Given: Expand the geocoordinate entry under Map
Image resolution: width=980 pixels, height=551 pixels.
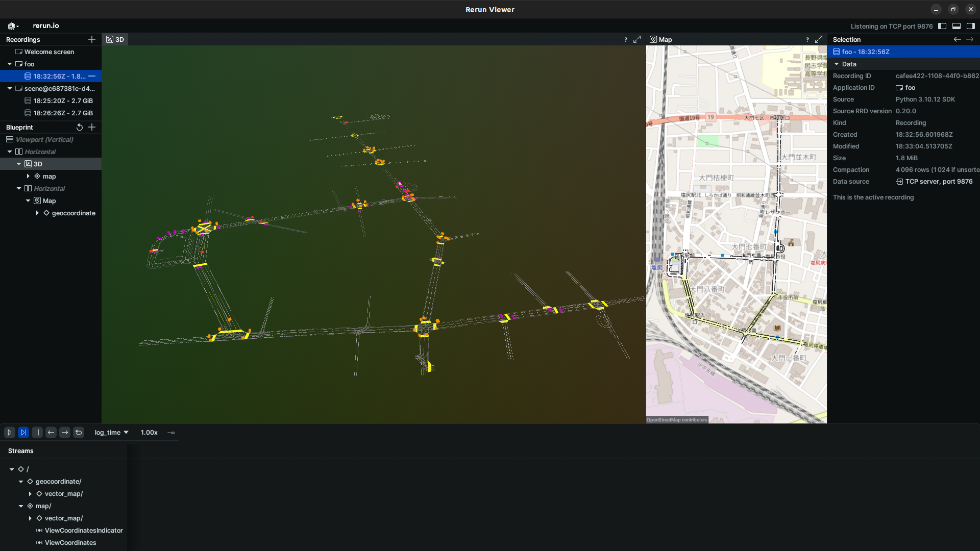Looking at the screenshot, I should coord(36,213).
